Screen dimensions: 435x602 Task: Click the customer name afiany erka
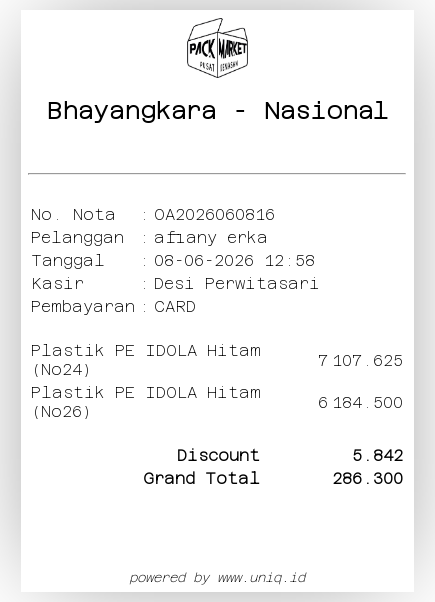point(210,238)
